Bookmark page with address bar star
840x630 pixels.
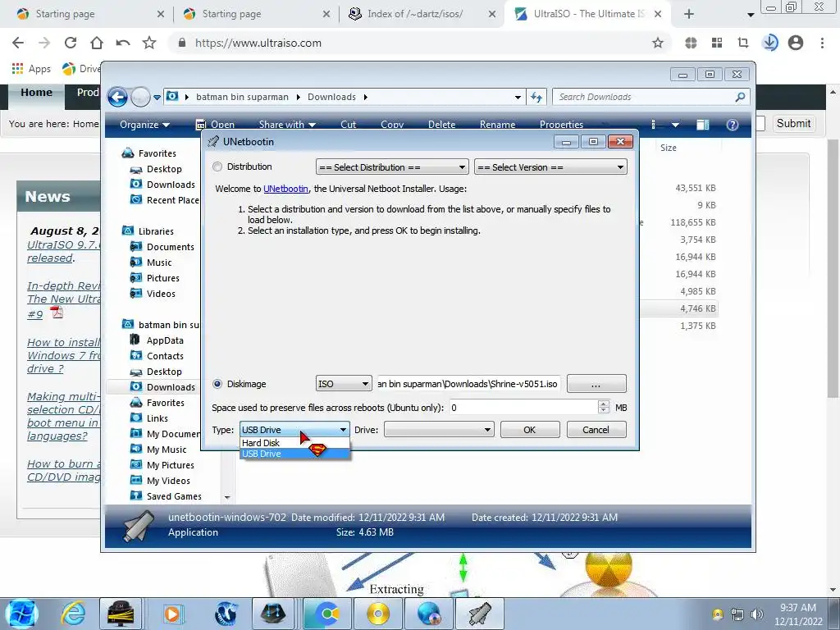(x=658, y=43)
